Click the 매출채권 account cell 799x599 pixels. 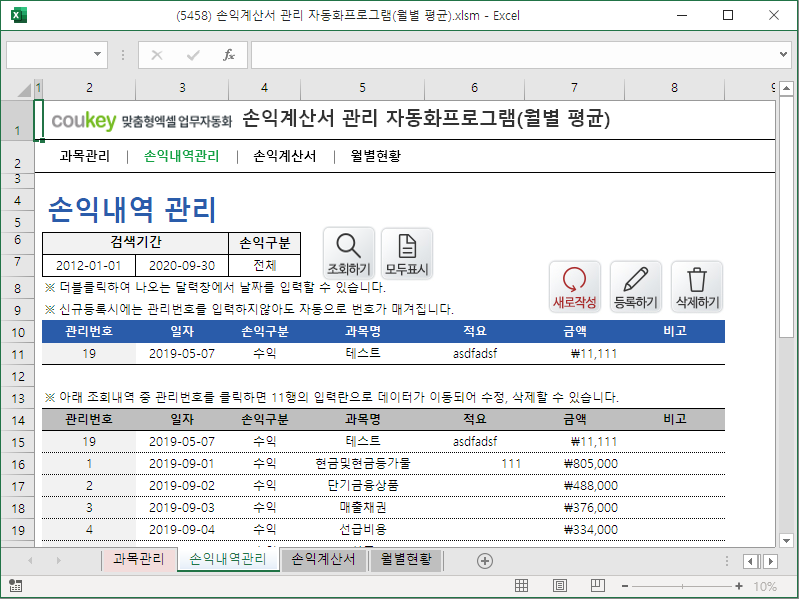point(362,507)
